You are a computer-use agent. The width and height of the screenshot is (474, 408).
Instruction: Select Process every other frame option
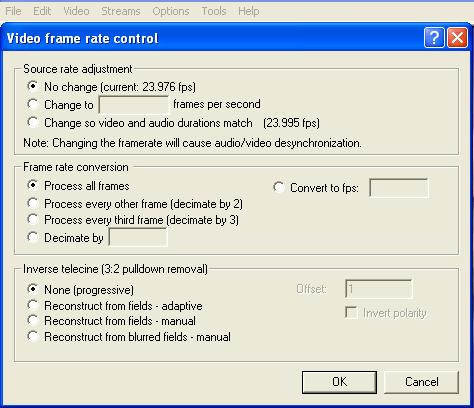tap(33, 203)
